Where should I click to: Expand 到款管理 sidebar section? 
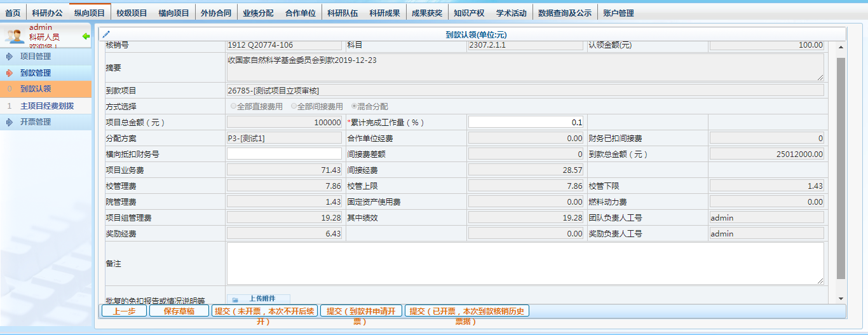tap(46, 73)
